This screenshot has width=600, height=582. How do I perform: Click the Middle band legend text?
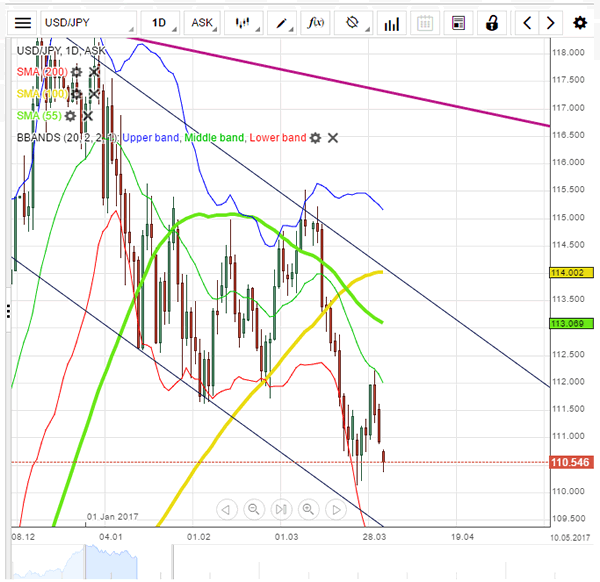pyautogui.click(x=214, y=138)
